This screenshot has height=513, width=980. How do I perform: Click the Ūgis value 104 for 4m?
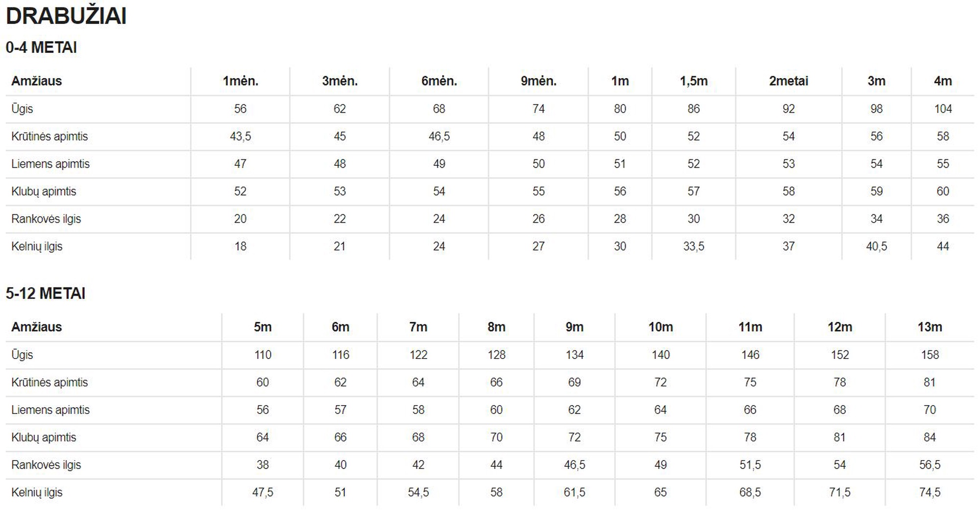pyautogui.click(x=942, y=109)
